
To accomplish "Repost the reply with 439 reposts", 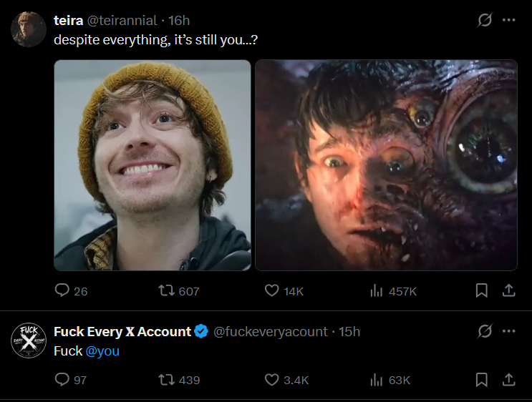I will [x=179, y=380].
